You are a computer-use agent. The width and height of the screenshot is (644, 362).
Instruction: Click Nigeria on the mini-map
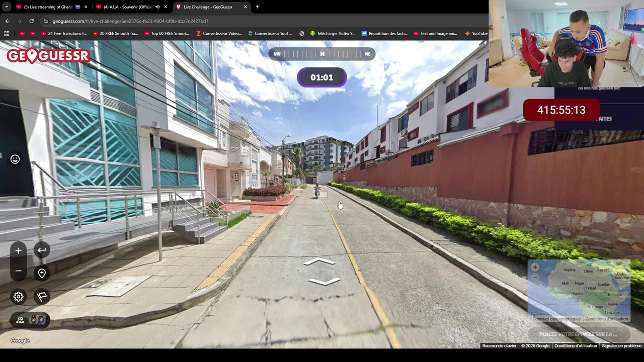tap(577, 293)
